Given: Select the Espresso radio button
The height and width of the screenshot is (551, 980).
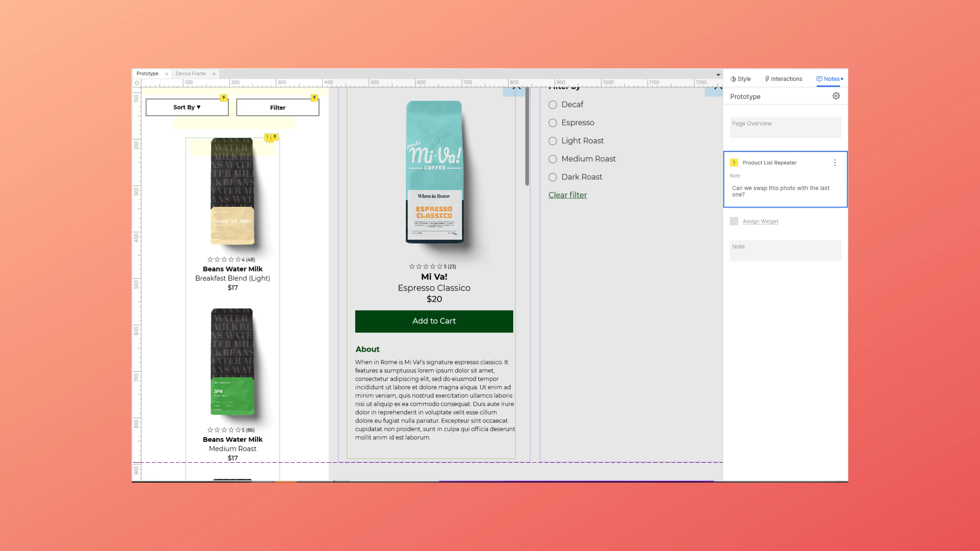Looking at the screenshot, I should point(552,123).
